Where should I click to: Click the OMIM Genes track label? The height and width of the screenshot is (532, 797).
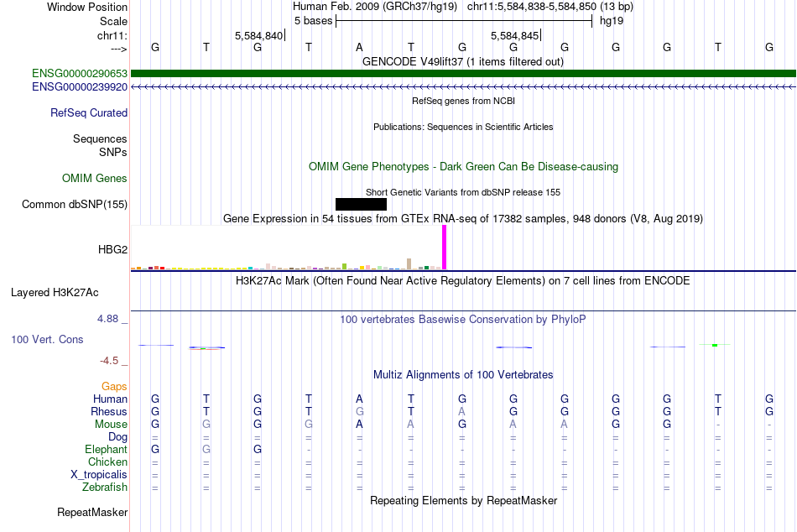coord(95,179)
